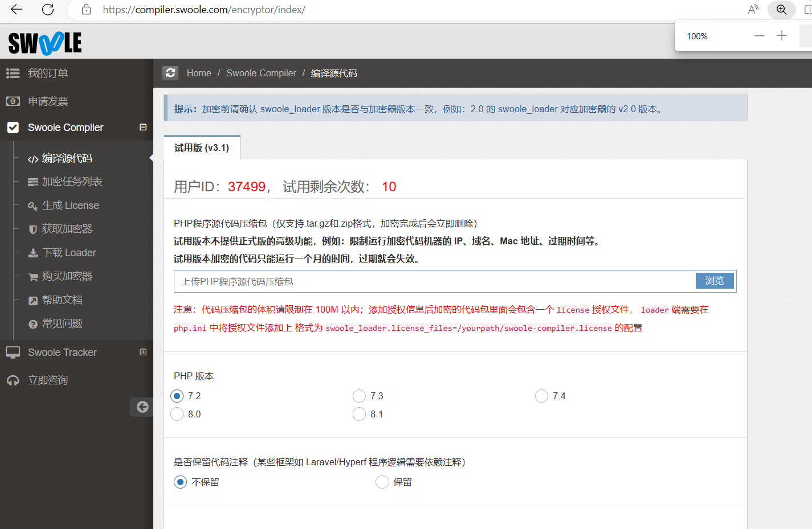Click the key icon beside 生成 License
812x529 pixels.
point(33,206)
